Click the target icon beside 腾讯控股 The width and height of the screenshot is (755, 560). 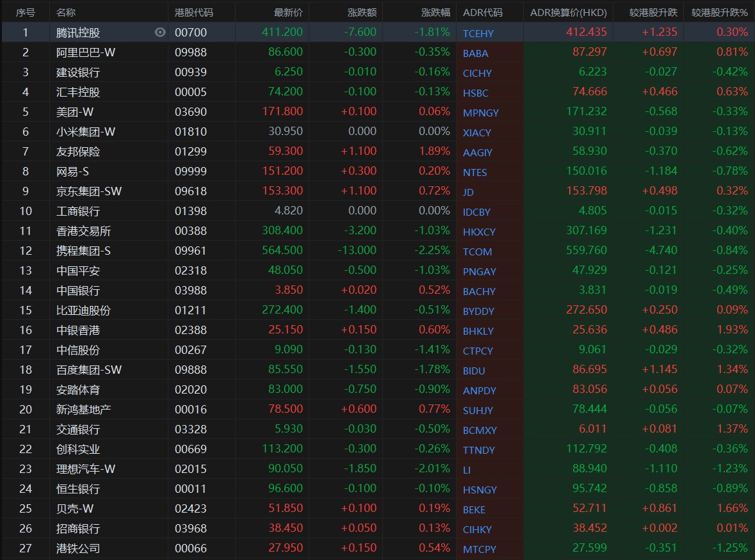160,32
